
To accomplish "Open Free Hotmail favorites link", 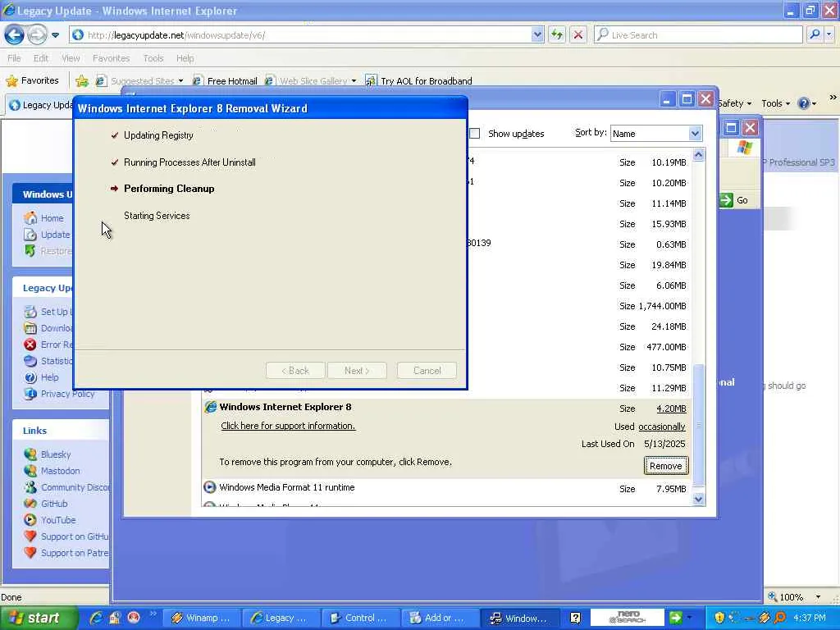I will pyautogui.click(x=225, y=81).
